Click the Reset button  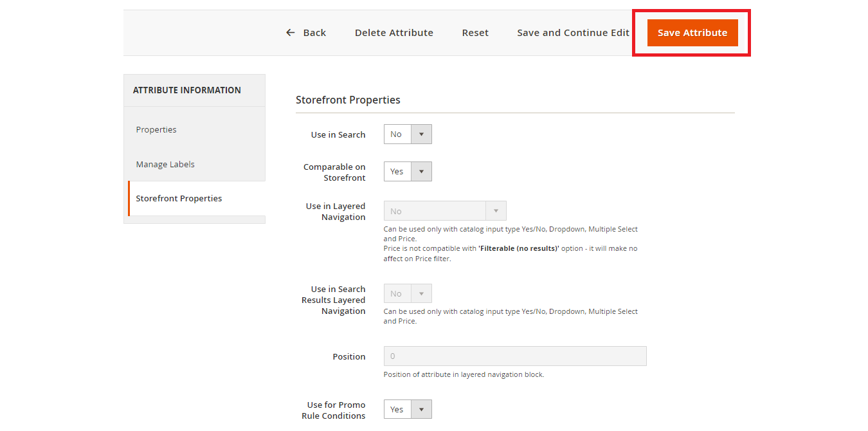pos(475,33)
